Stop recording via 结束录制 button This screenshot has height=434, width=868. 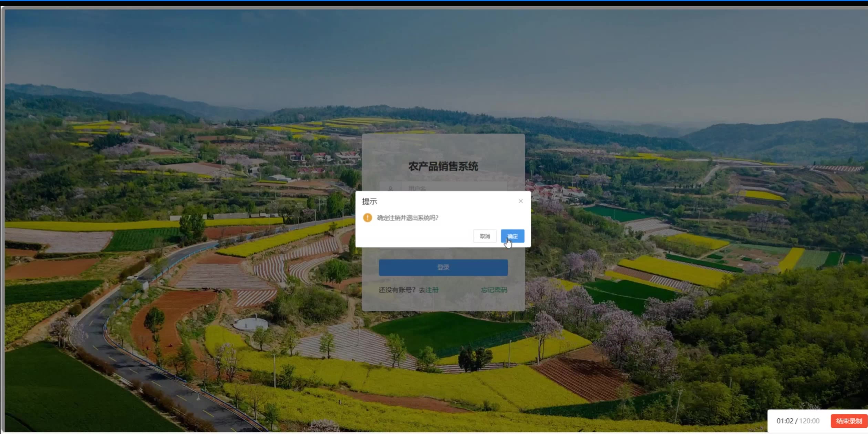pyautogui.click(x=849, y=421)
